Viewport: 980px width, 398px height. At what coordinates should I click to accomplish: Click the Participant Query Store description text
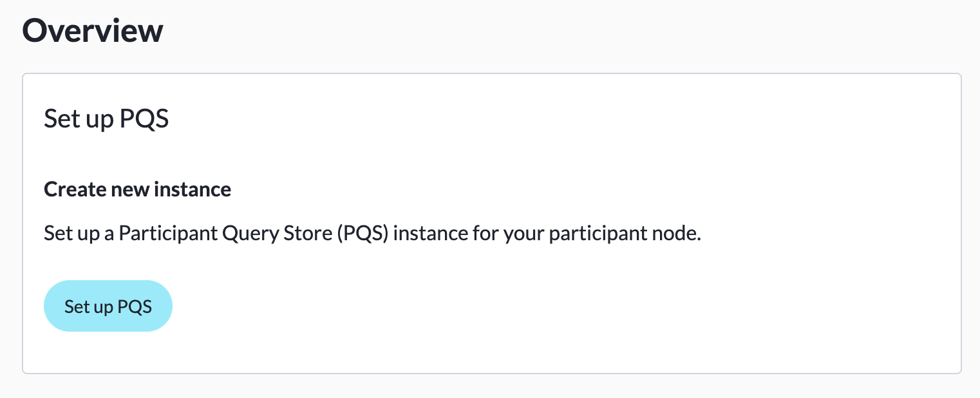tap(372, 232)
